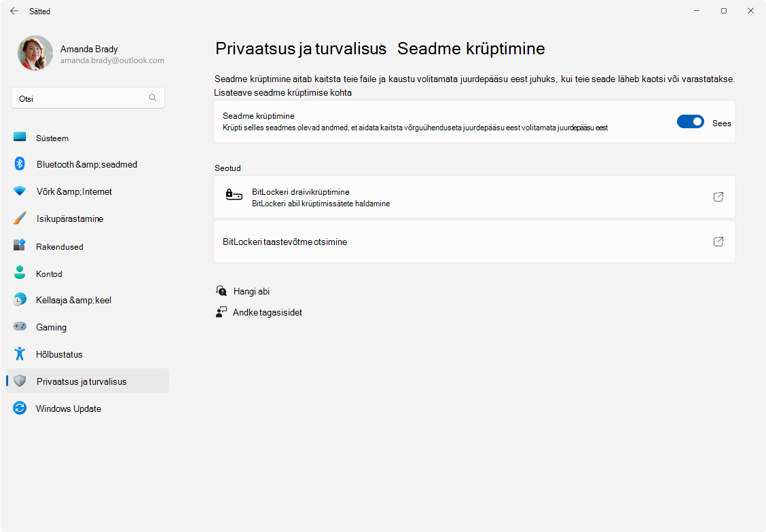
Task: Click the Seotud section heading
Action: click(x=227, y=168)
